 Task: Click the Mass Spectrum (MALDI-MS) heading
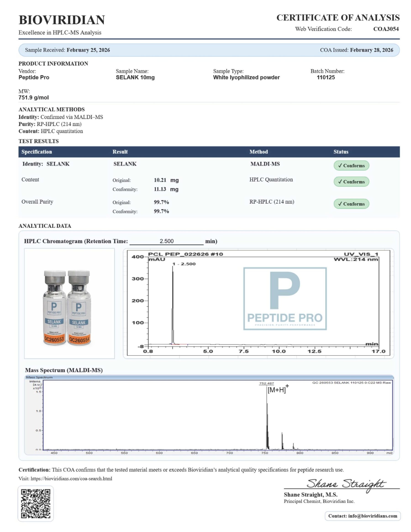[64, 370]
